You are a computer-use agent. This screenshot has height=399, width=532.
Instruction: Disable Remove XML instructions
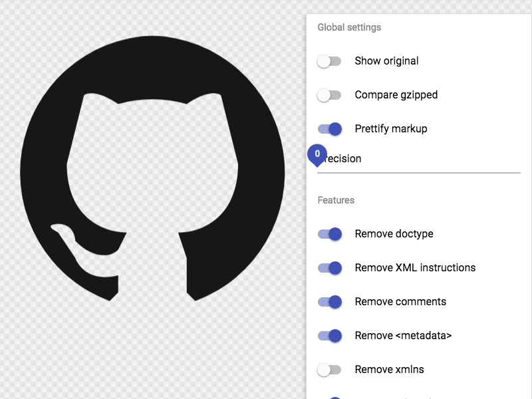point(330,267)
